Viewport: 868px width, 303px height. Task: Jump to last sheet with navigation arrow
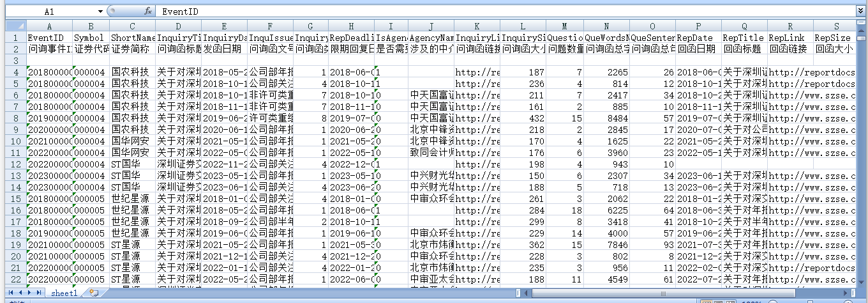[x=39, y=293]
